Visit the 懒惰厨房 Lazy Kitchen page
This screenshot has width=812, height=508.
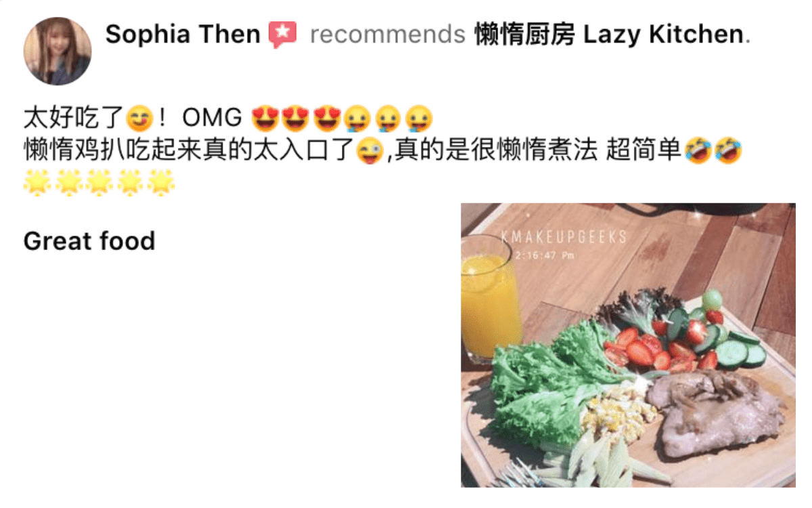pyautogui.click(x=608, y=34)
